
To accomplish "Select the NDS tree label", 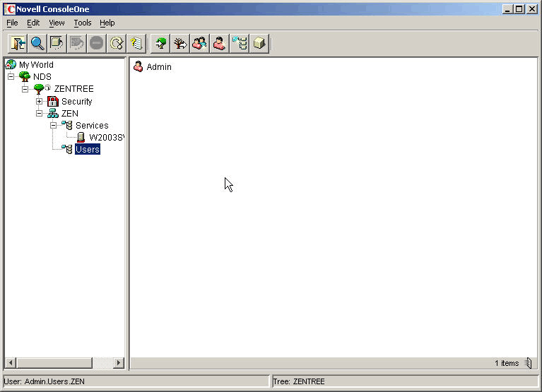I will 42,77.
